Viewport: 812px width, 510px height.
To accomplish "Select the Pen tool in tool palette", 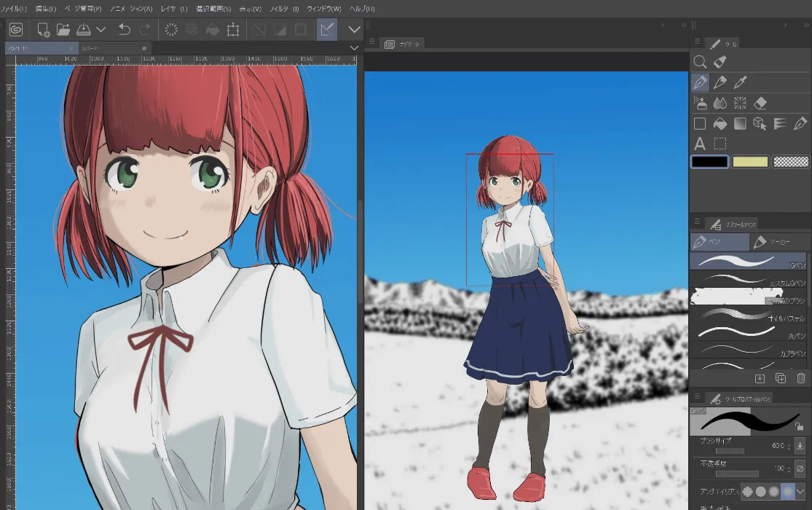I will click(x=700, y=82).
